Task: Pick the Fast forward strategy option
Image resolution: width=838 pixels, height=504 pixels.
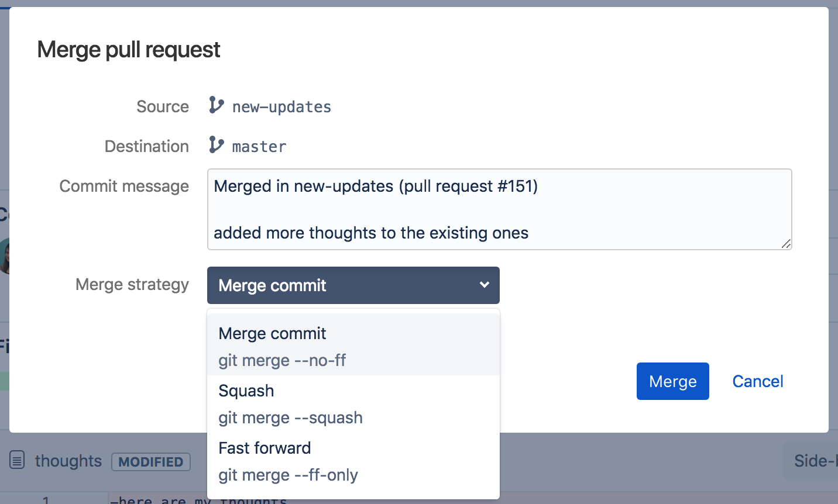Action: 353,461
